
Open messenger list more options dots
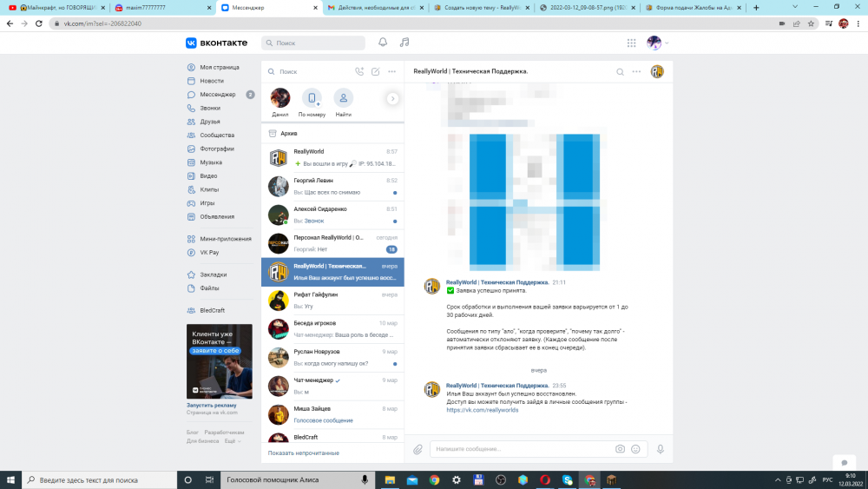tap(392, 71)
